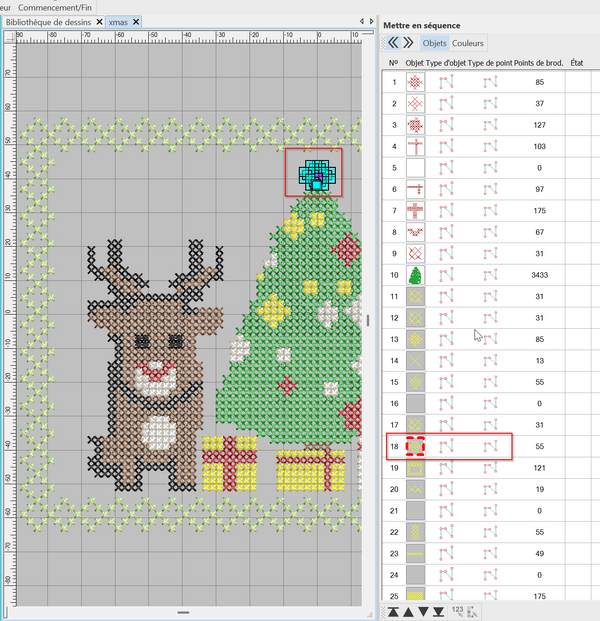
Task: Click the move to start triangle icon
Action: click(x=394, y=611)
